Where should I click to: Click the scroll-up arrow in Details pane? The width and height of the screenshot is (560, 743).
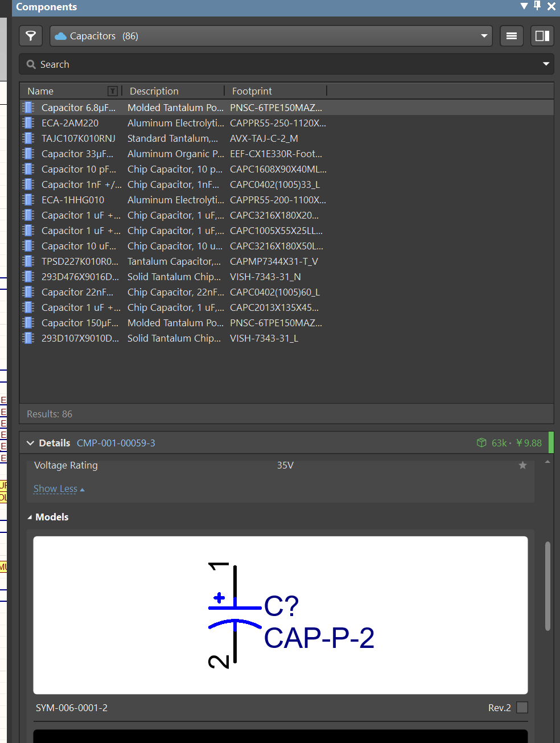547,462
